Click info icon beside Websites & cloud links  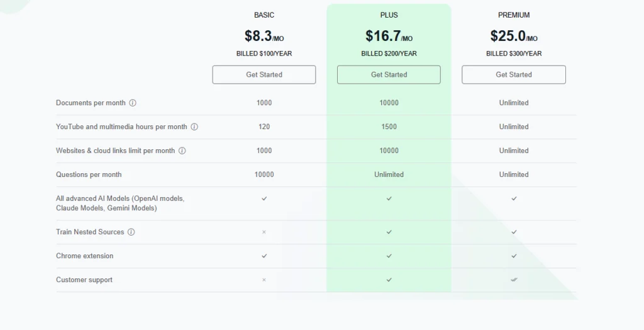tap(182, 151)
